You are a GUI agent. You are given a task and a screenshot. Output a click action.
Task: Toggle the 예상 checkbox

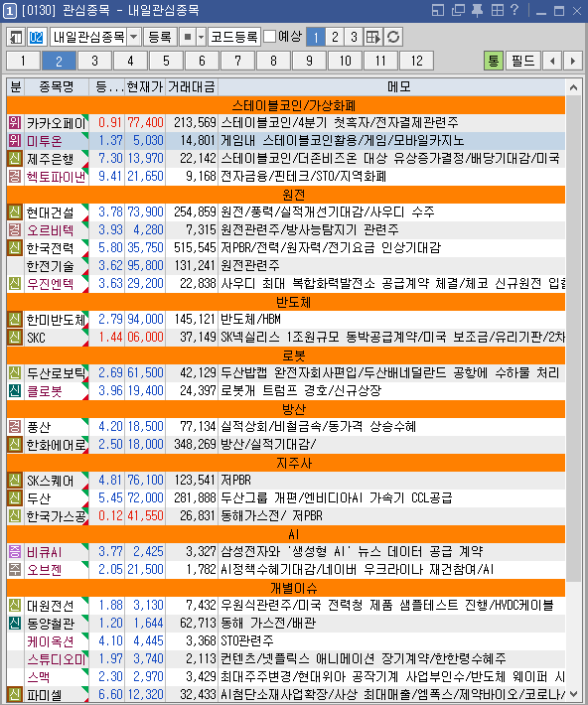(269, 37)
